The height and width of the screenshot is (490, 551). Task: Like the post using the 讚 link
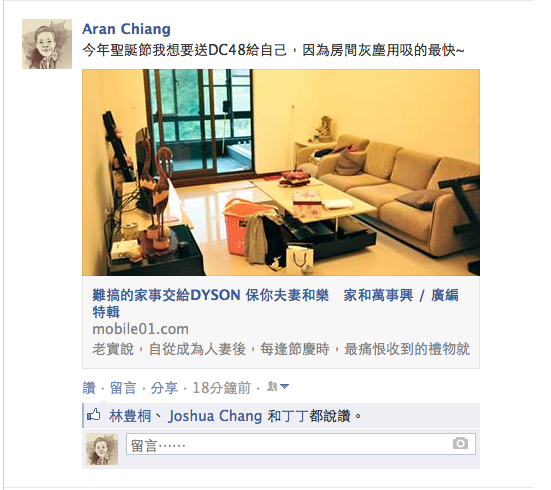(x=89, y=388)
